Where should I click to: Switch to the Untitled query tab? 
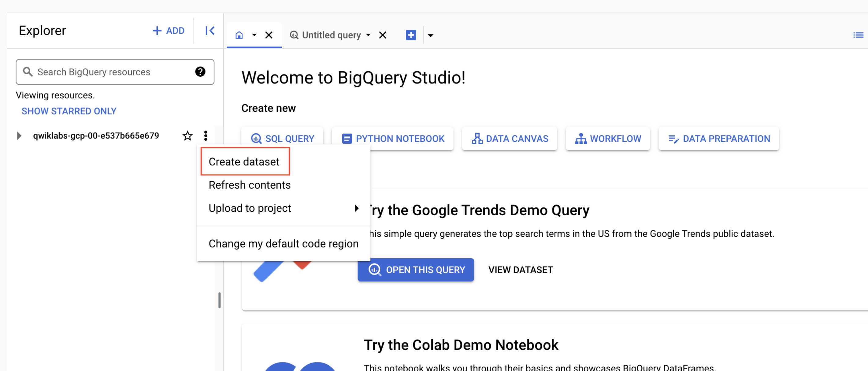pyautogui.click(x=331, y=35)
